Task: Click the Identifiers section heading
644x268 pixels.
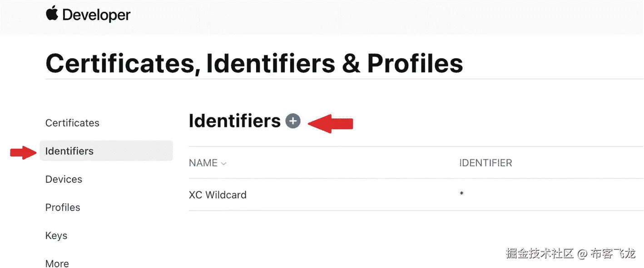Action: 234,121
